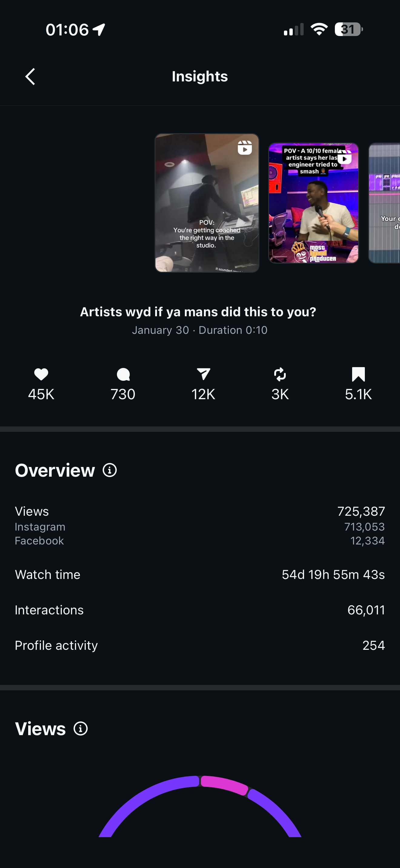Tap the battery indicator in status bar

pyautogui.click(x=349, y=30)
